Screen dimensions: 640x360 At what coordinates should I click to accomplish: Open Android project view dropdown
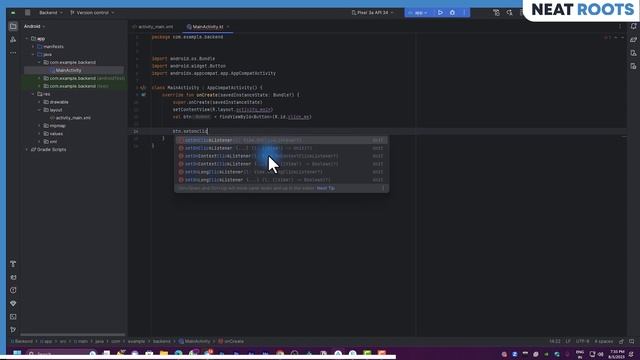click(x=34, y=27)
